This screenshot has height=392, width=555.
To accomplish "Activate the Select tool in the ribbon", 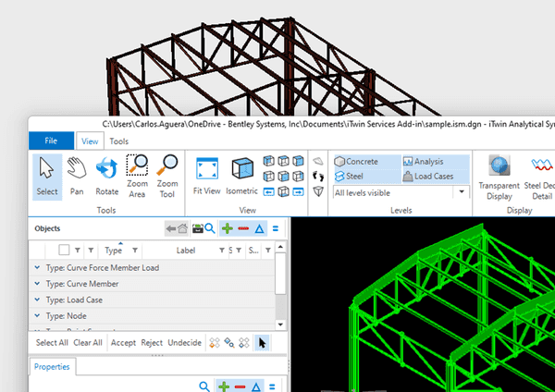I will (x=47, y=176).
